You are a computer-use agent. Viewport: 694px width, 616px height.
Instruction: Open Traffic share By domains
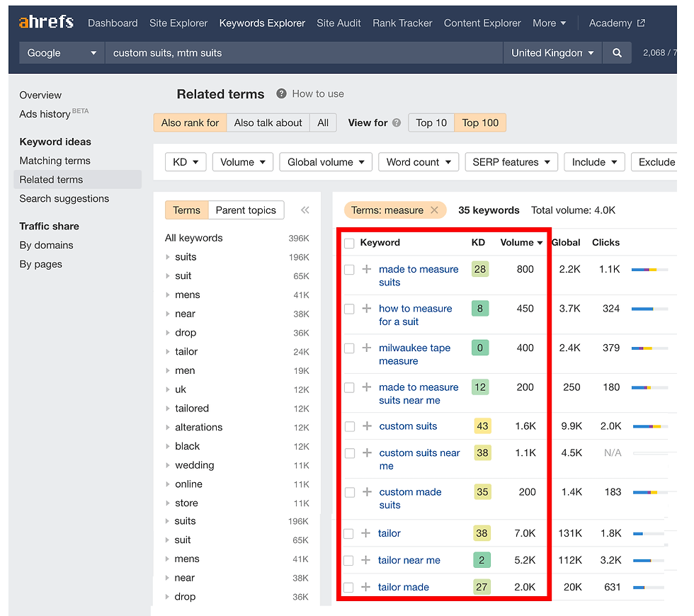coord(47,245)
